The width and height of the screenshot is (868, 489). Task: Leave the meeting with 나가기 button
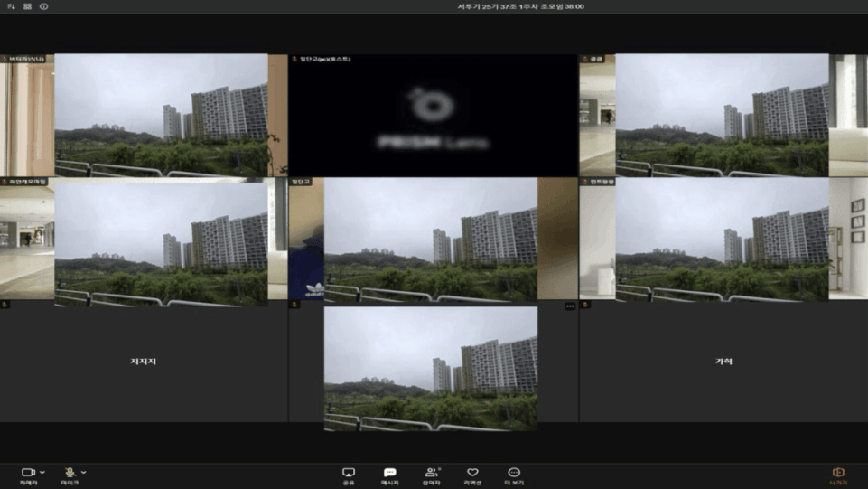coord(838,475)
